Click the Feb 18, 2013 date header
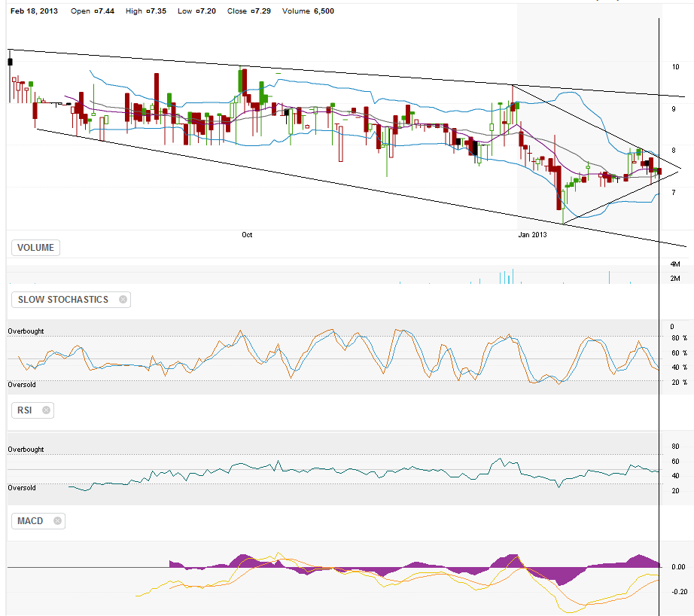Image resolution: width=694 pixels, height=616 pixels. [35, 11]
